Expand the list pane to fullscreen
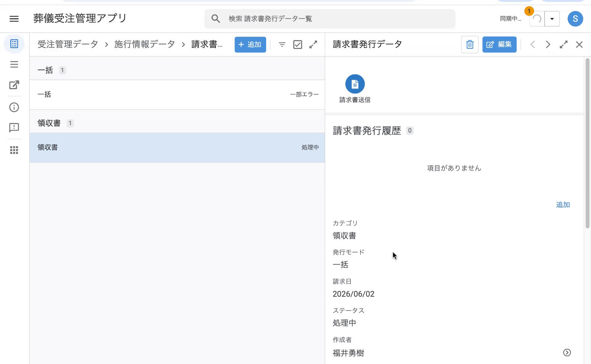This screenshot has width=591, height=364. (x=313, y=45)
